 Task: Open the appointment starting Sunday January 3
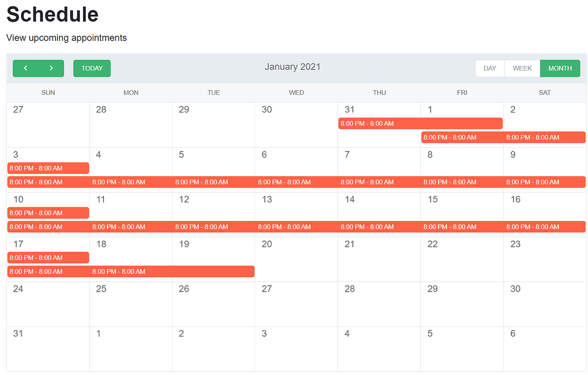[x=48, y=168]
